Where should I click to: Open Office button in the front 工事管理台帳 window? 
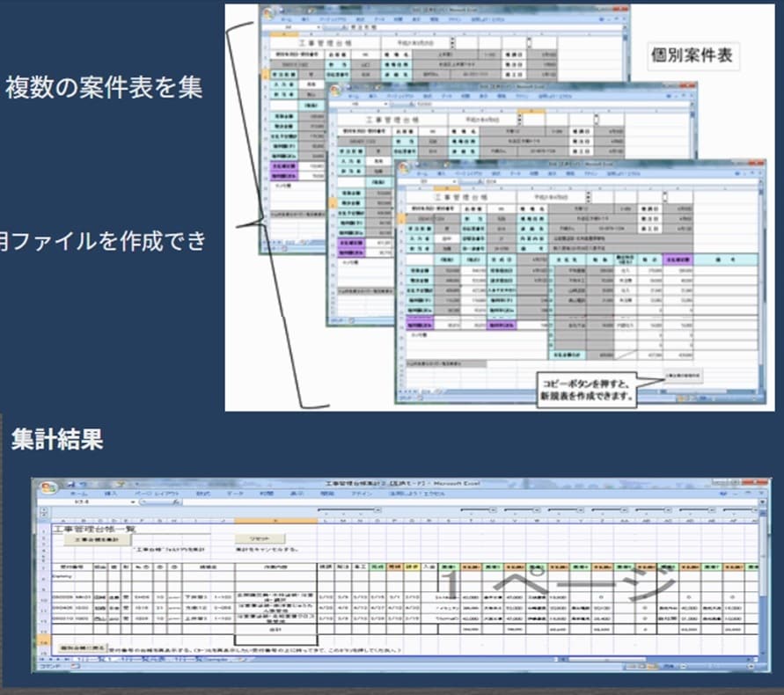[404, 169]
